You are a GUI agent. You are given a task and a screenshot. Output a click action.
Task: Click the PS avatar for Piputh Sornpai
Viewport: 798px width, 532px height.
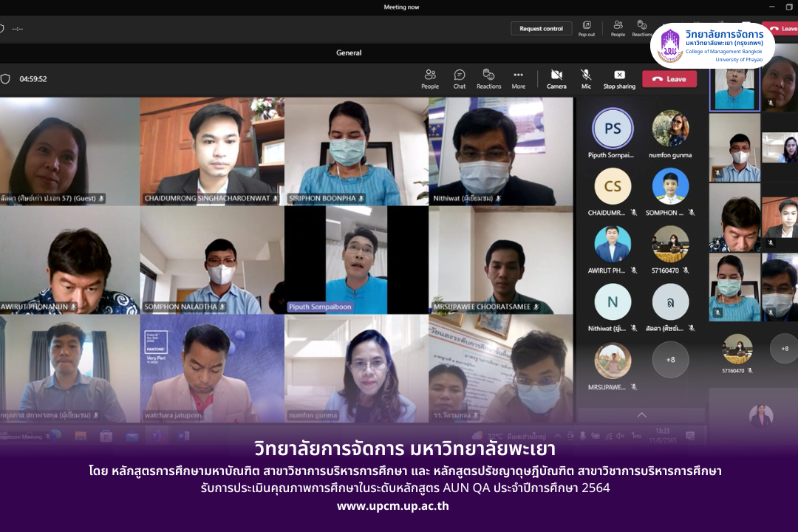(x=613, y=129)
